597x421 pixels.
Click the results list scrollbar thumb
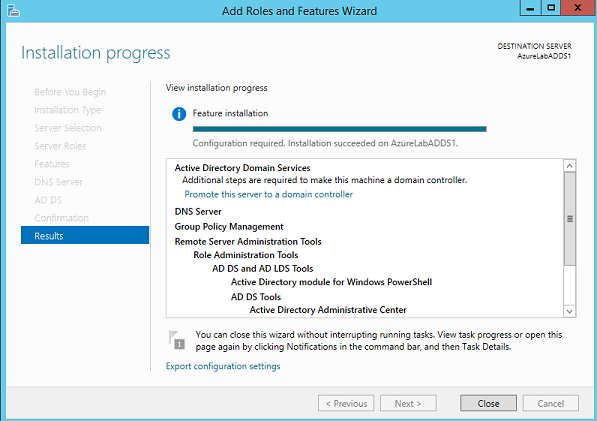(570, 219)
